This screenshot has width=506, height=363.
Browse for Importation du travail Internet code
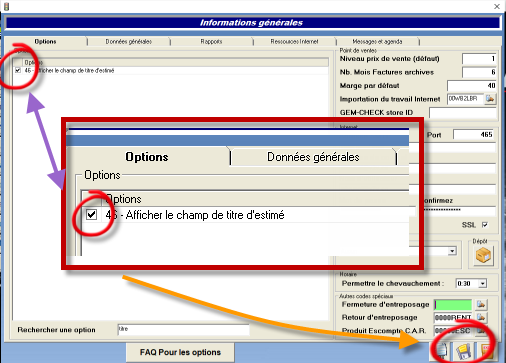(x=490, y=99)
